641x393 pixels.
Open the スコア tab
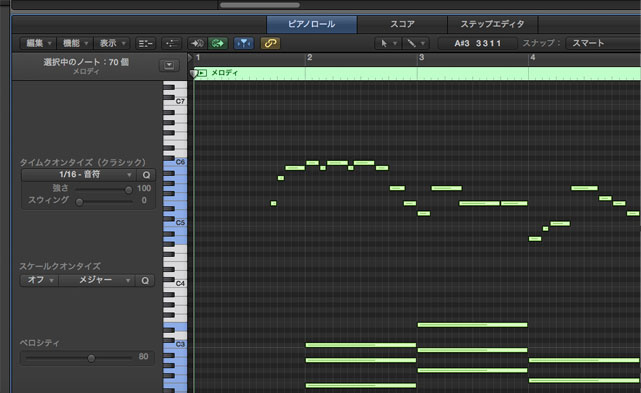coord(402,24)
